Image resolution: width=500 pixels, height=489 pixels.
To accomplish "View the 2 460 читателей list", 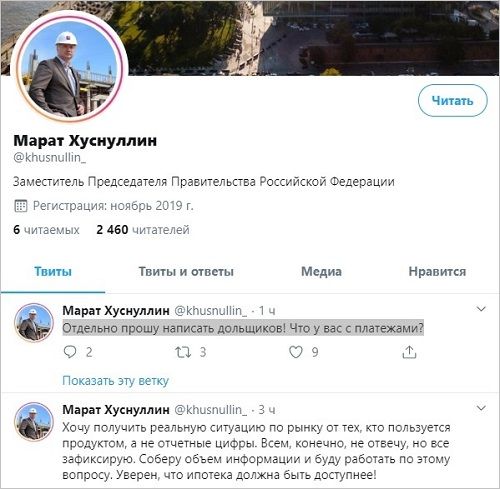I will (143, 230).
